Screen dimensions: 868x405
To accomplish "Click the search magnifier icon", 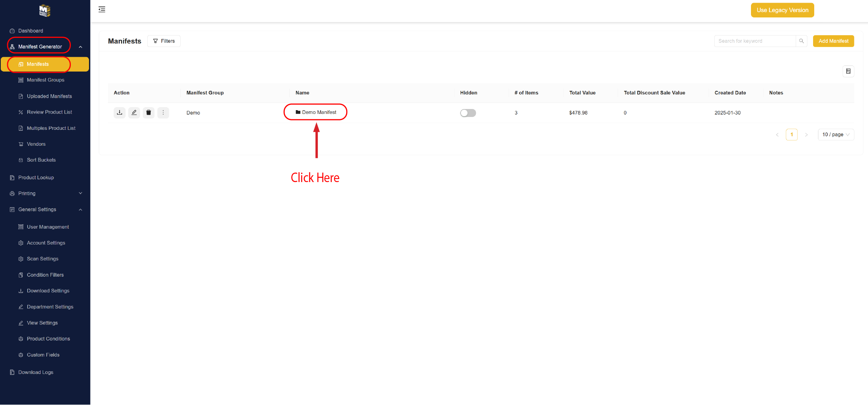I will (x=801, y=41).
